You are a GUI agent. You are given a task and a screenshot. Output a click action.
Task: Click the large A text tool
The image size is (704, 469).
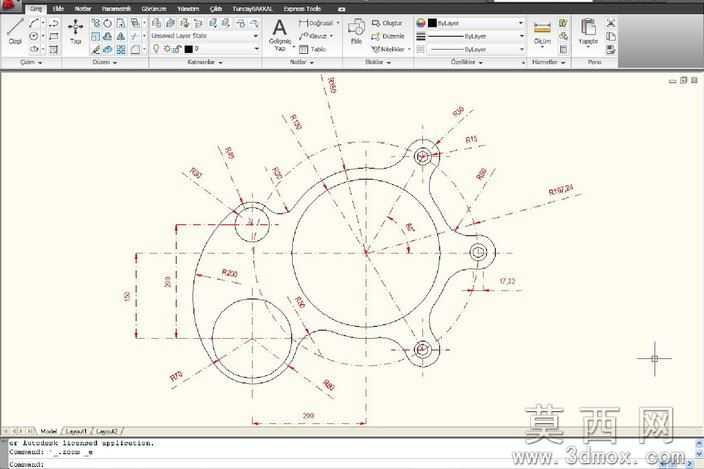pos(280,28)
